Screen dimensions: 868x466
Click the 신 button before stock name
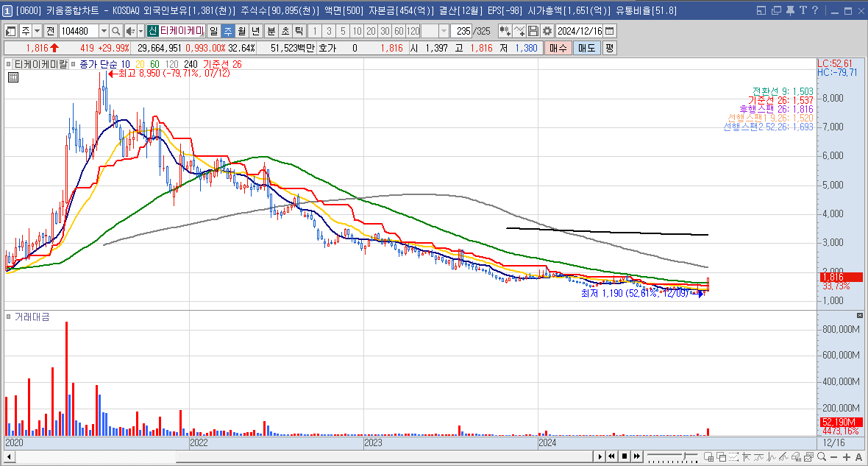coord(153,31)
